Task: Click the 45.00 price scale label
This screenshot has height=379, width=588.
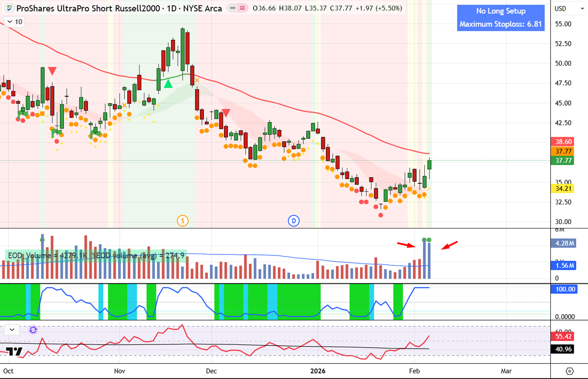Action: (x=563, y=103)
